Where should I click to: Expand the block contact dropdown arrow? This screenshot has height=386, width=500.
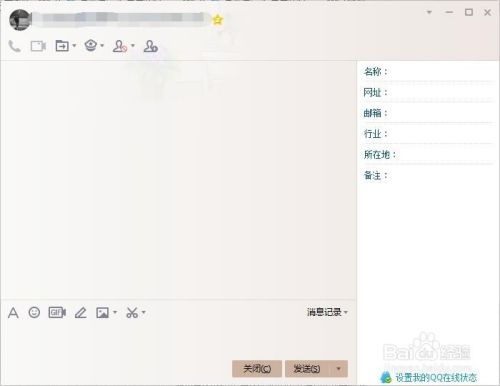click(x=133, y=45)
